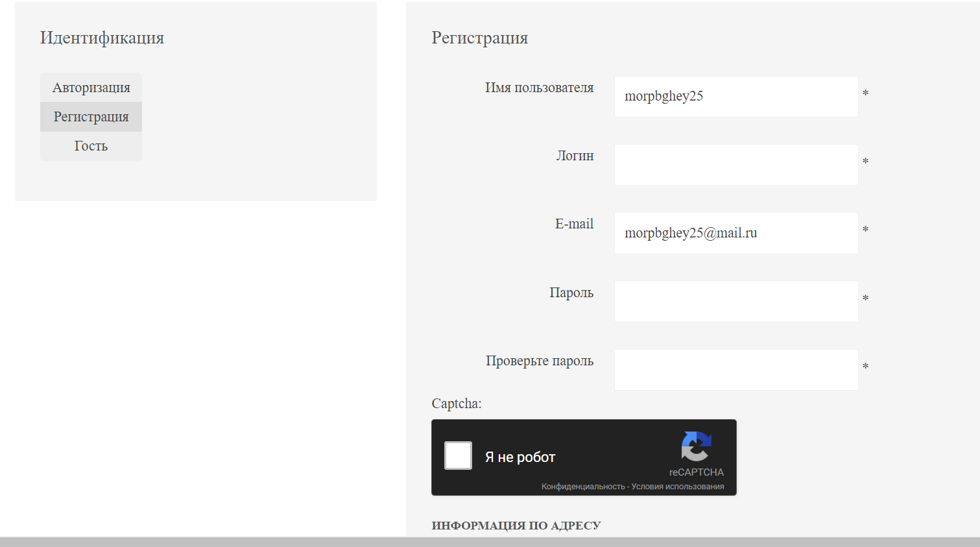Click the horizontal scrollbar at bottom
Viewport: 980px width, 547px height.
490,542
